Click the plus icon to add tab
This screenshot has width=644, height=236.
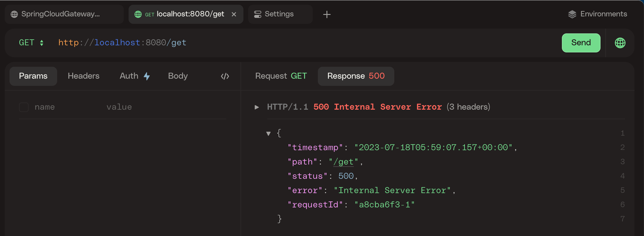(327, 14)
